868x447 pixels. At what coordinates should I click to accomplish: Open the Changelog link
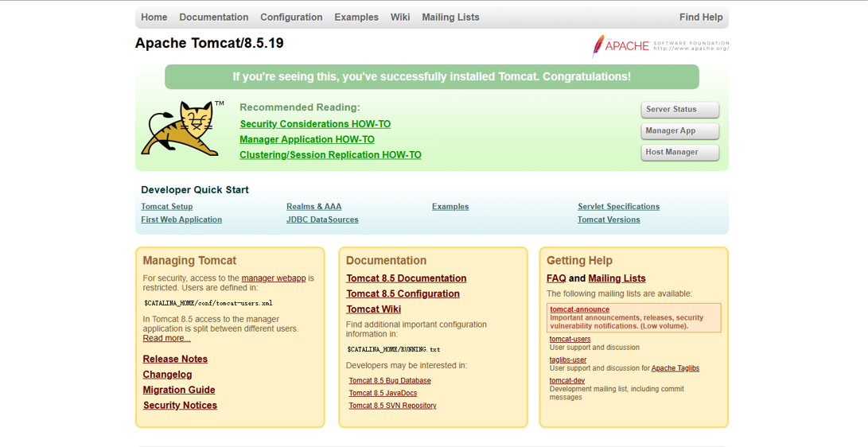pos(167,375)
